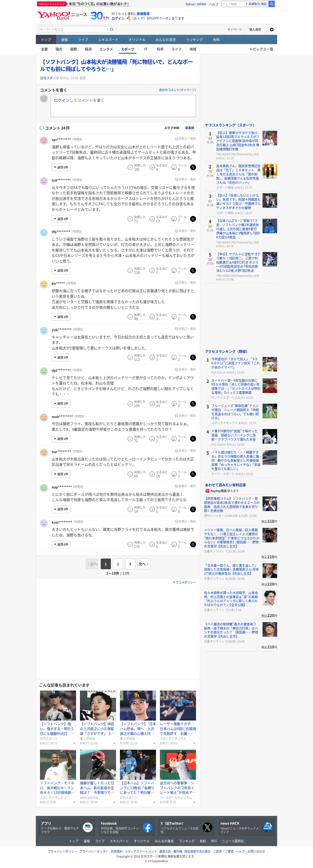Click kir's yellow avatar icon
313x868 pixels.
44,284
